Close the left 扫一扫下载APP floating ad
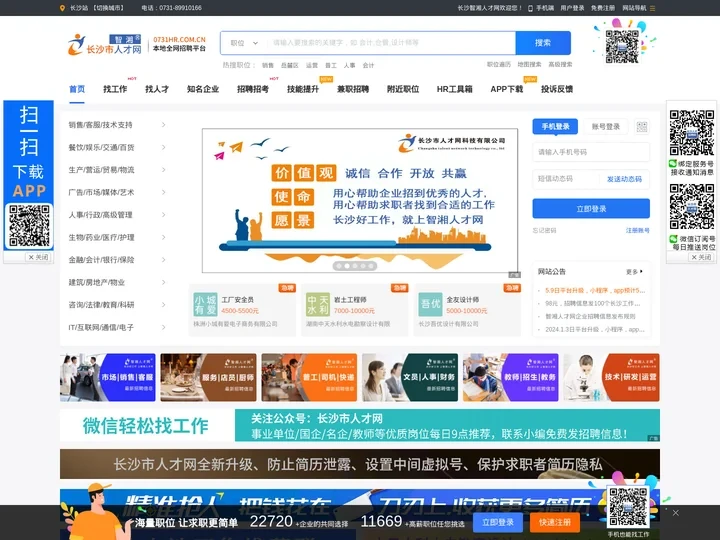This screenshot has width=720, height=540. coord(38,257)
